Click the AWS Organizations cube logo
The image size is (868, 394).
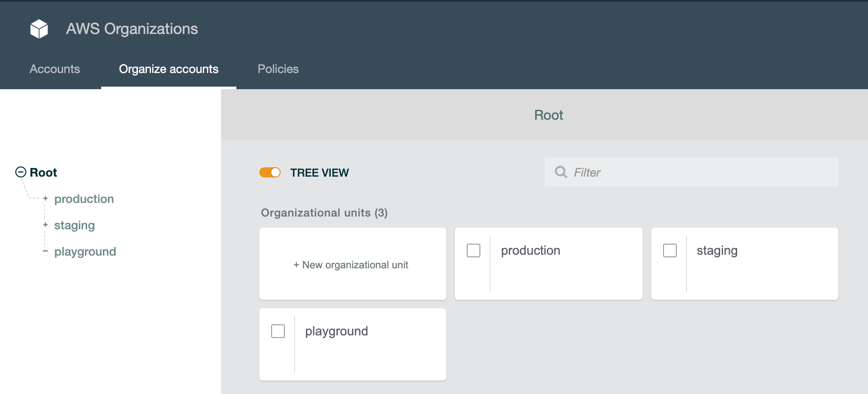point(39,29)
